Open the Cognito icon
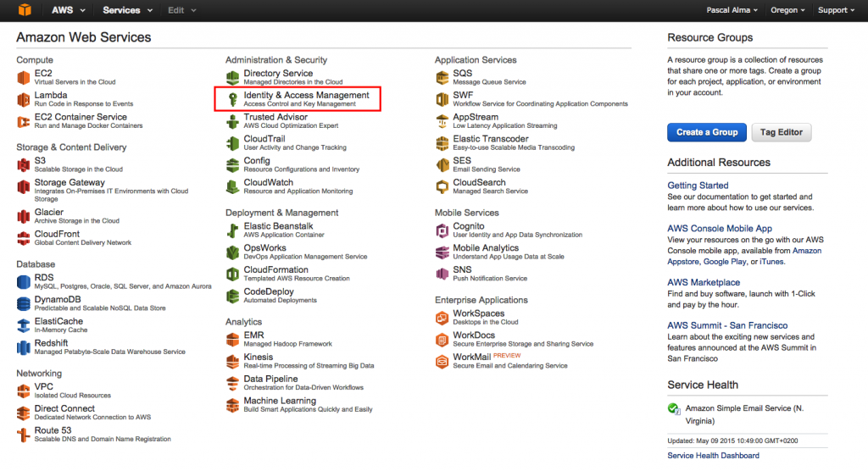 click(442, 230)
